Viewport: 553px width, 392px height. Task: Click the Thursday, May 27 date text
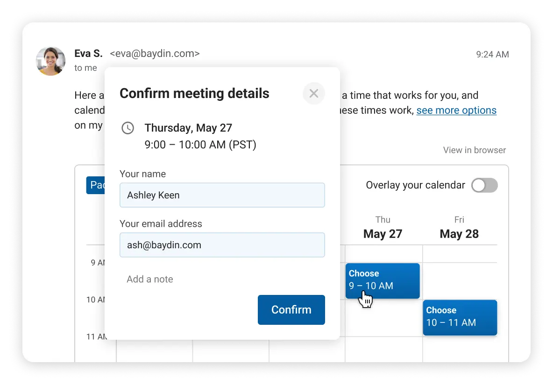coord(188,128)
